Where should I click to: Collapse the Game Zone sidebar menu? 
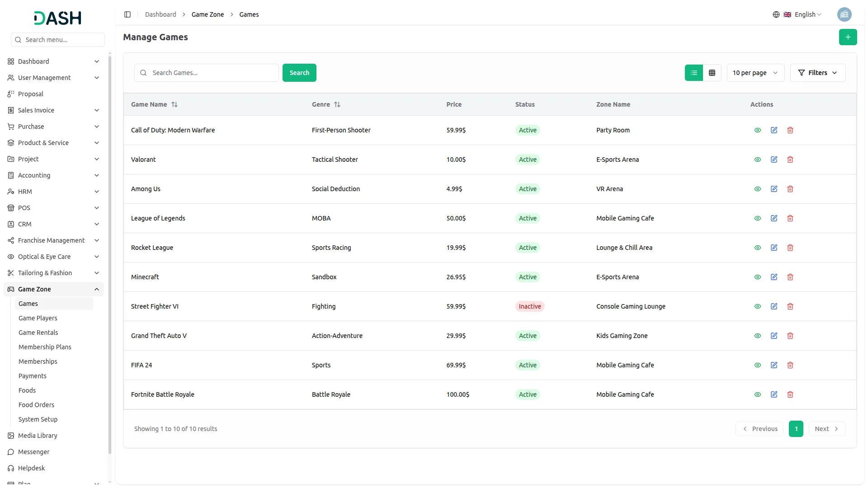click(96, 289)
